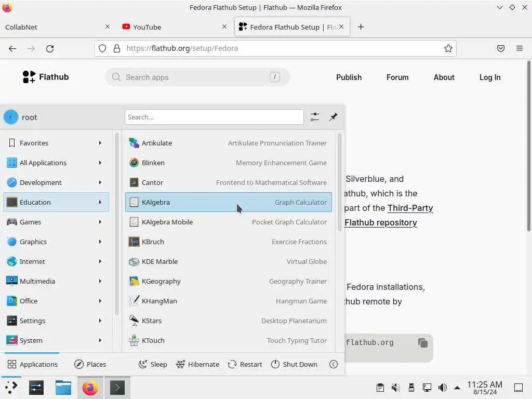Show the tracking protection shield info
532x399 pixels.
pos(102,48)
